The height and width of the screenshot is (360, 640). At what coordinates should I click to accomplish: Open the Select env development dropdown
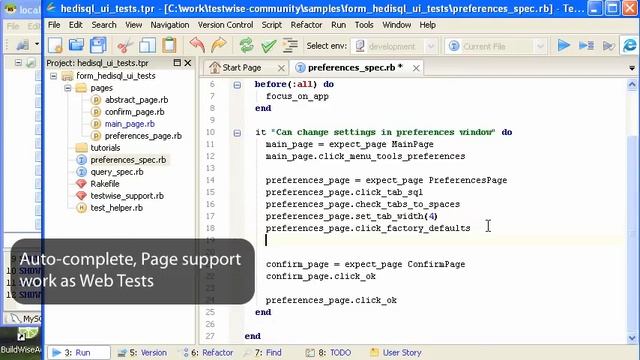click(394, 46)
